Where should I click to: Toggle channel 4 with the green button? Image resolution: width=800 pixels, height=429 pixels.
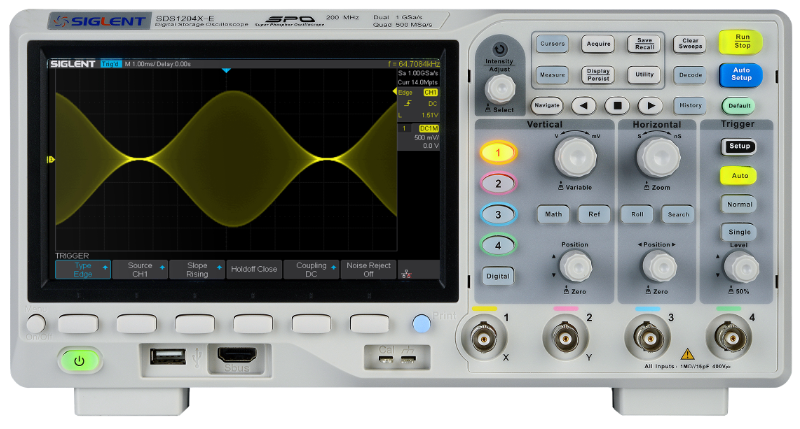(x=498, y=245)
